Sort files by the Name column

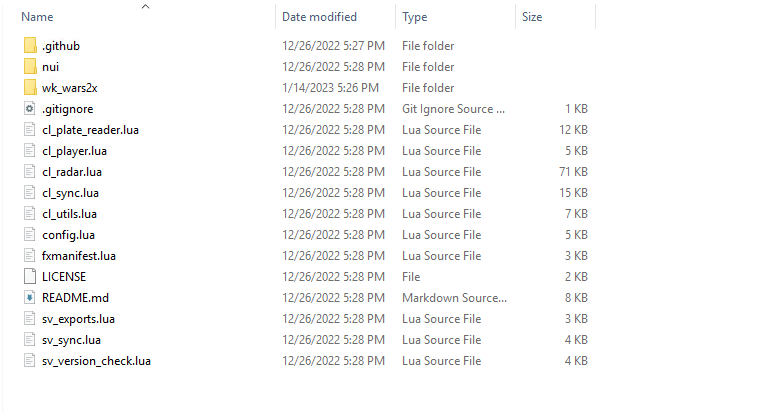click(x=38, y=17)
